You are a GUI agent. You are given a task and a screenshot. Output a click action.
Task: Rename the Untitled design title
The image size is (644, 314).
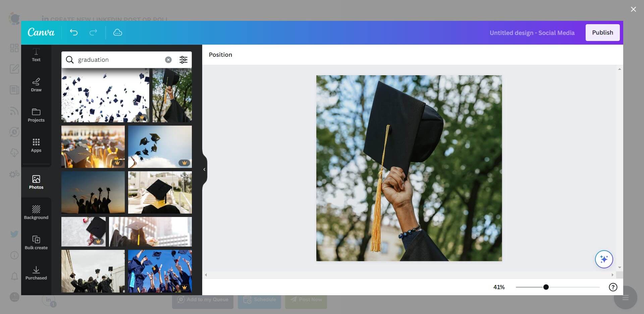532,33
